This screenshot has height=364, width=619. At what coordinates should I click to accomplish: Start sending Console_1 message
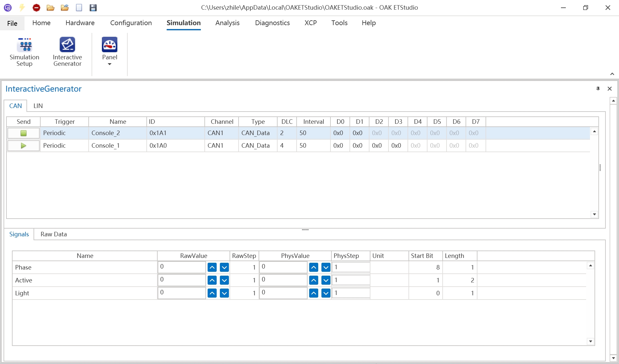tap(24, 146)
